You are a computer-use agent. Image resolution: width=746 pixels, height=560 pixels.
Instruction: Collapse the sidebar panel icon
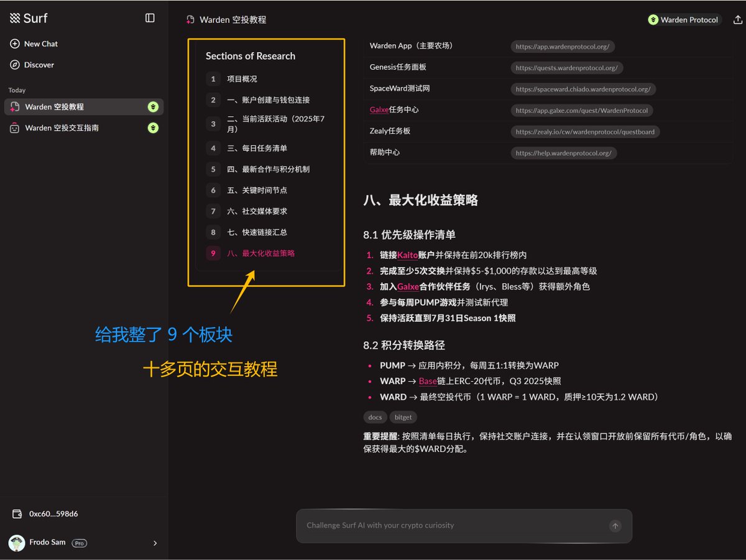(150, 18)
